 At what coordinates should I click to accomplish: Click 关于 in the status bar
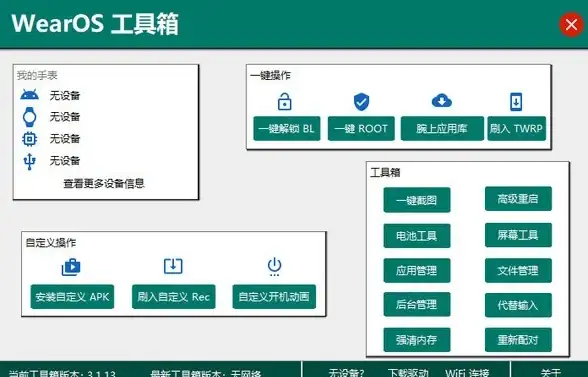click(x=551, y=373)
